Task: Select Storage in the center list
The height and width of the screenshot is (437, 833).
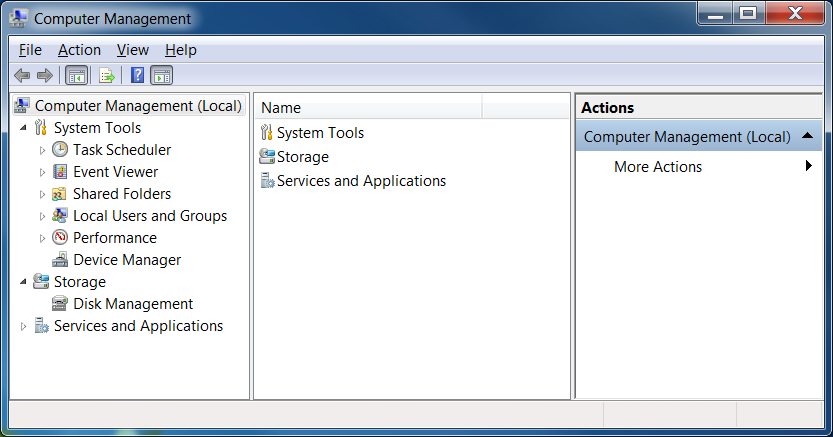Action: (302, 157)
